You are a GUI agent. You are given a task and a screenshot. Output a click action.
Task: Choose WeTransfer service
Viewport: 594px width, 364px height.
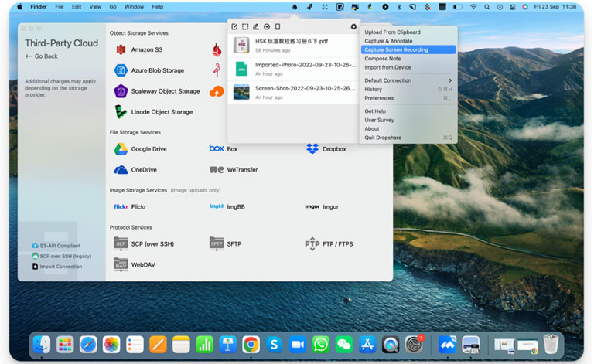coord(234,170)
